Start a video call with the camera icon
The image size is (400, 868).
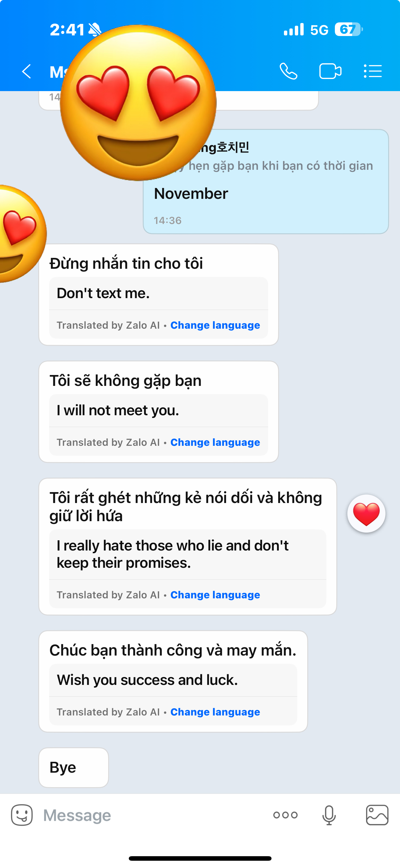pyautogui.click(x=330, y=71)
